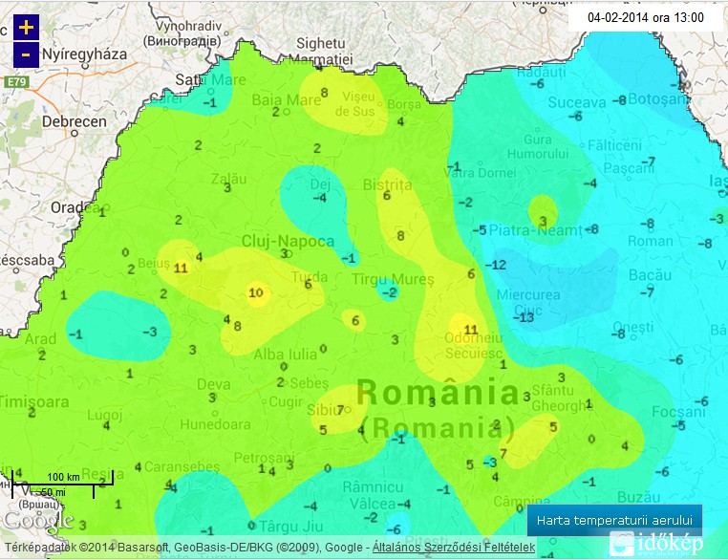The image size is (728, 560).
Task: Click the Cluj-Napoca city label
Action: (x=288, y=241)
